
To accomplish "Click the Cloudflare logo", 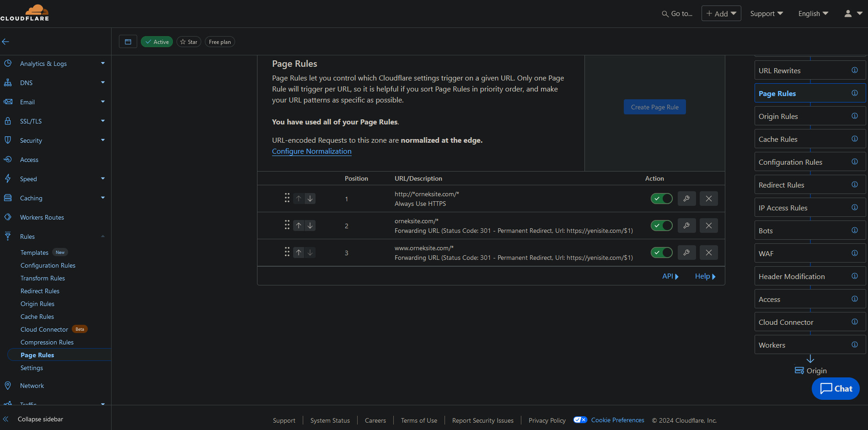I will (x=25, y=13).
